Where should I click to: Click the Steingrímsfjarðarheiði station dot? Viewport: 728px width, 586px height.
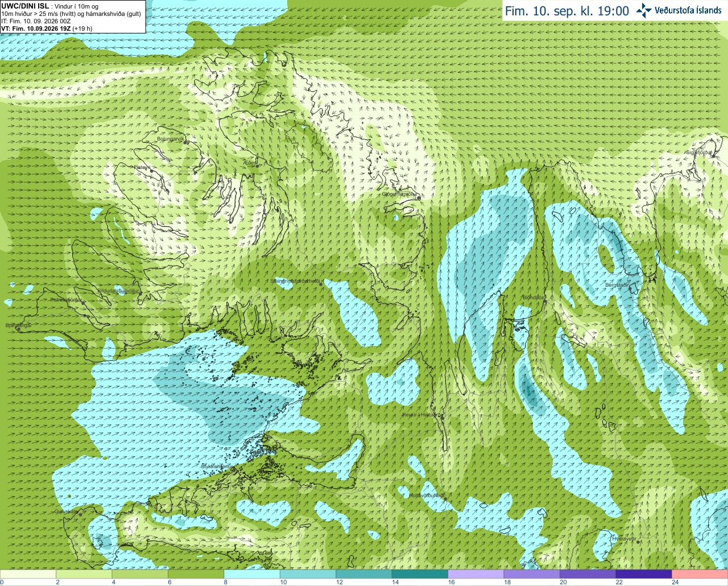tap(322, 284)
